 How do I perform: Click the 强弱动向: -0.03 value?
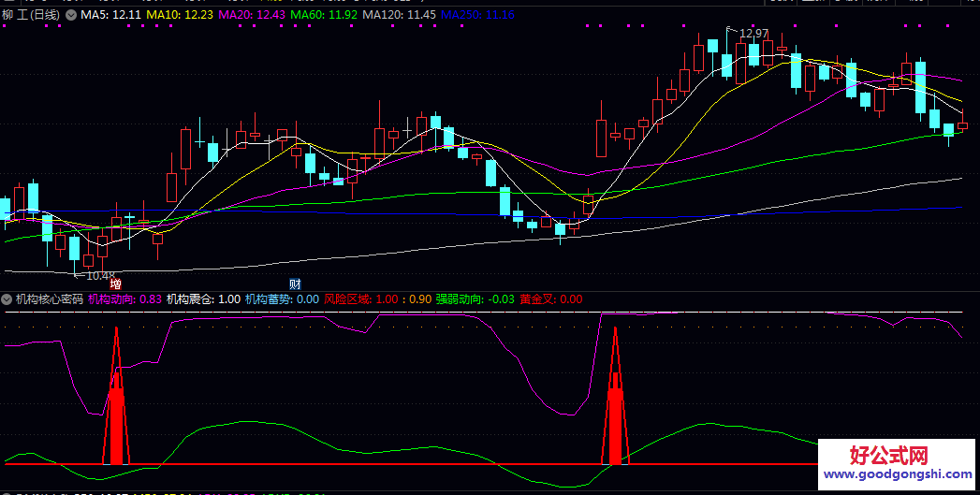475,299
